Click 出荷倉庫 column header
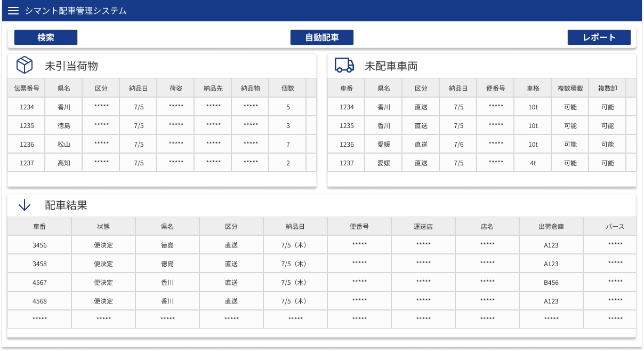644x351 pixels. pos(551,226)
